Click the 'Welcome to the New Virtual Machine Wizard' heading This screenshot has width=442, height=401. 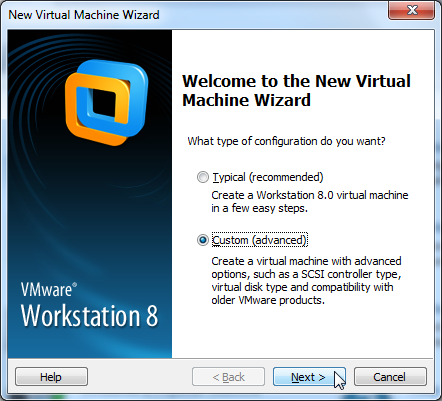(296, 90)
